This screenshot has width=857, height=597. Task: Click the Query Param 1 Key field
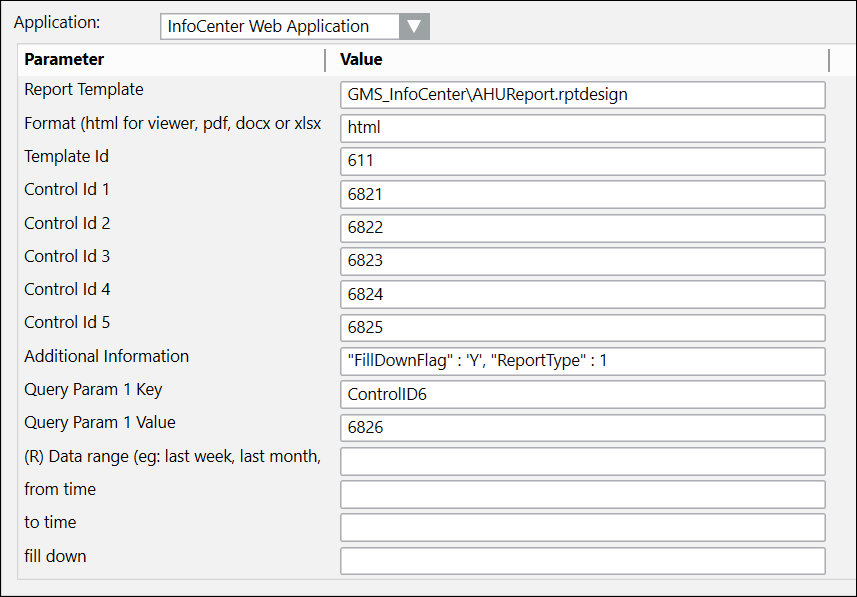pyautogui.click(x=582, y=394)
